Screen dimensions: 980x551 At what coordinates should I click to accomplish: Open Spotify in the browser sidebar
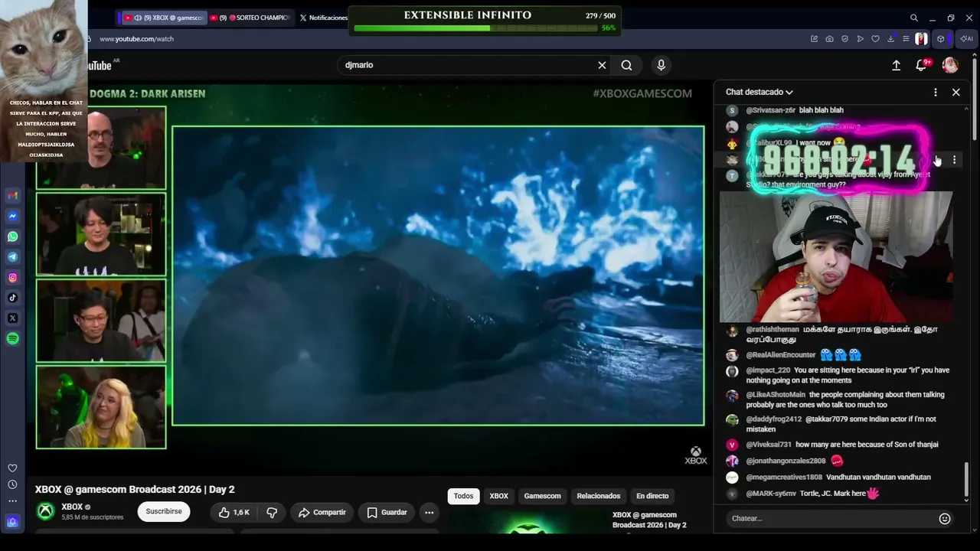click(12, 338)
